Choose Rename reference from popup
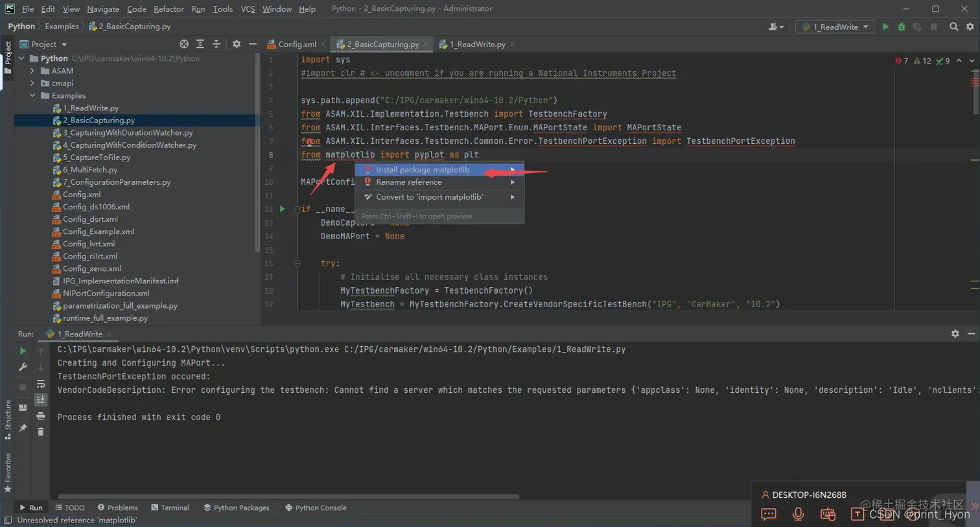Viewport: 980px width, 527px height. pyautogui.click(x=439, y=182)
